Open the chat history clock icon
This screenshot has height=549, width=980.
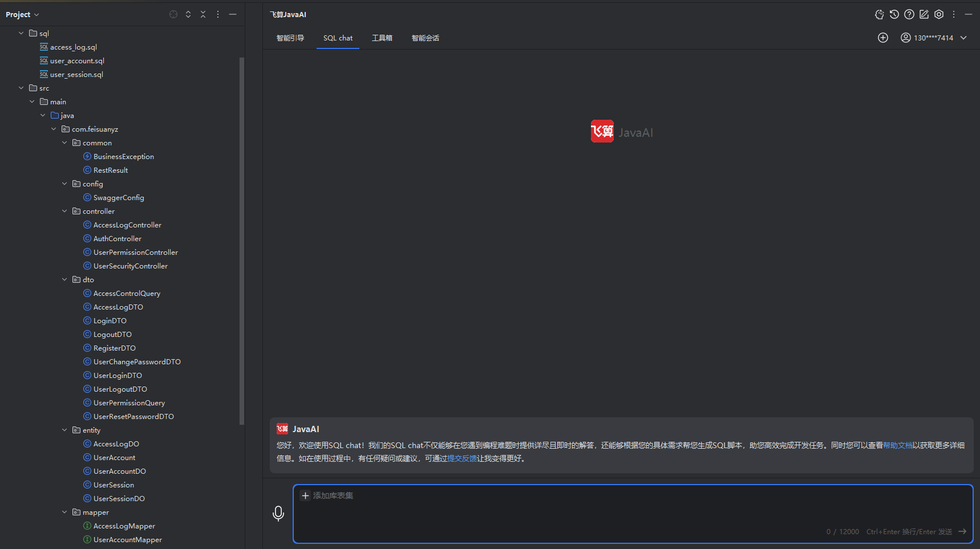click(x=894, y=14)
